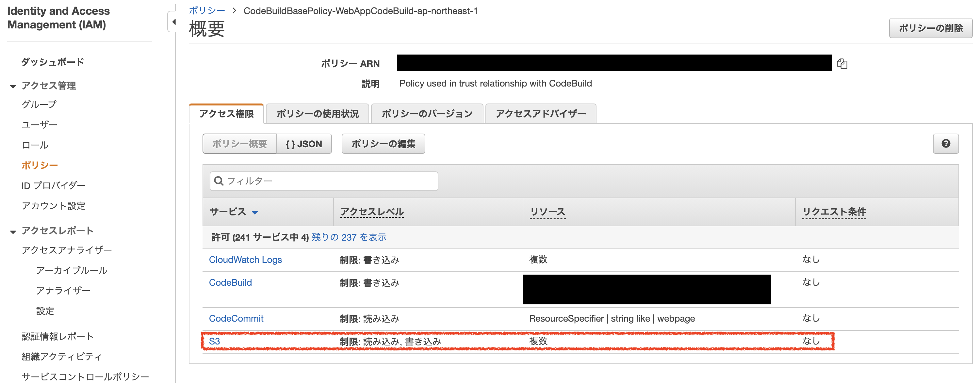The image size is (980, 383).
Task: Focus the フィルター search field
Action: 324,181
